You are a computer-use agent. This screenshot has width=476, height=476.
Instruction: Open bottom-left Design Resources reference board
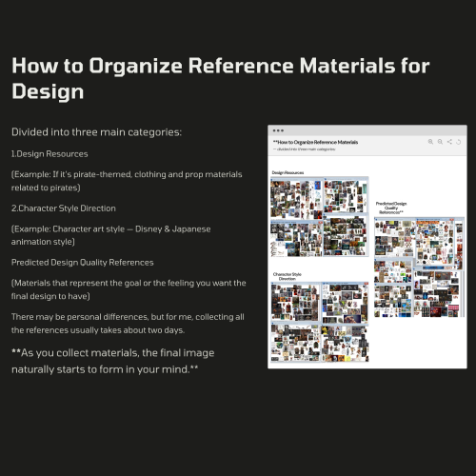[296, 239]
